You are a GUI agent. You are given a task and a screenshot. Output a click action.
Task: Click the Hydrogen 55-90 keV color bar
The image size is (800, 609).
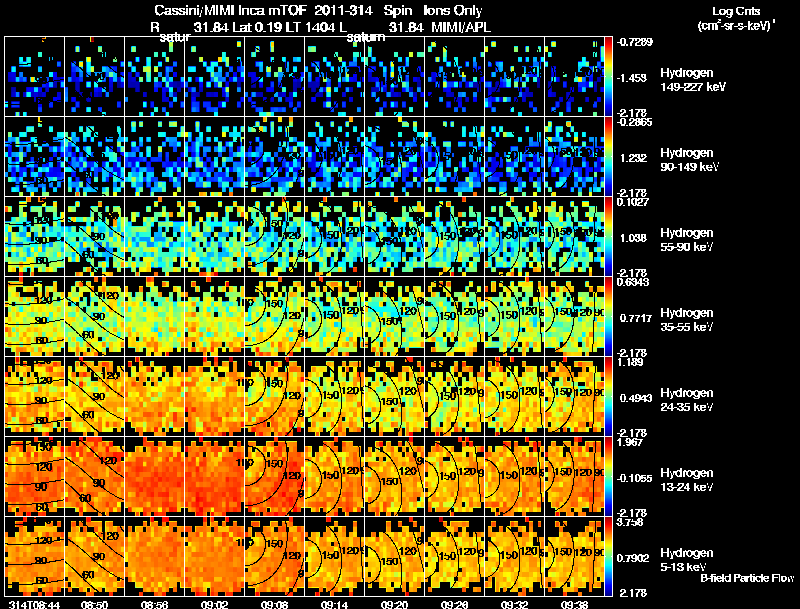click(608, 237)
